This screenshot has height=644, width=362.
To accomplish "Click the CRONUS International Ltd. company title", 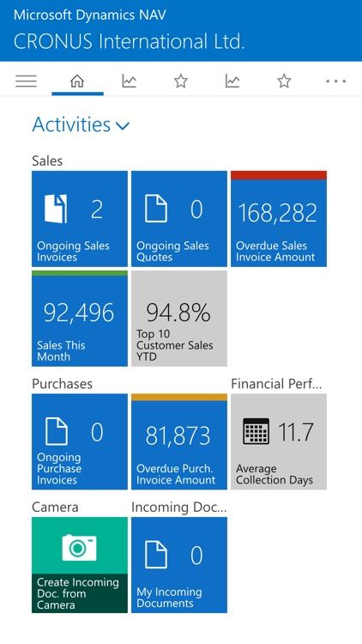I will pyautogui.click(x=129, y=41).
